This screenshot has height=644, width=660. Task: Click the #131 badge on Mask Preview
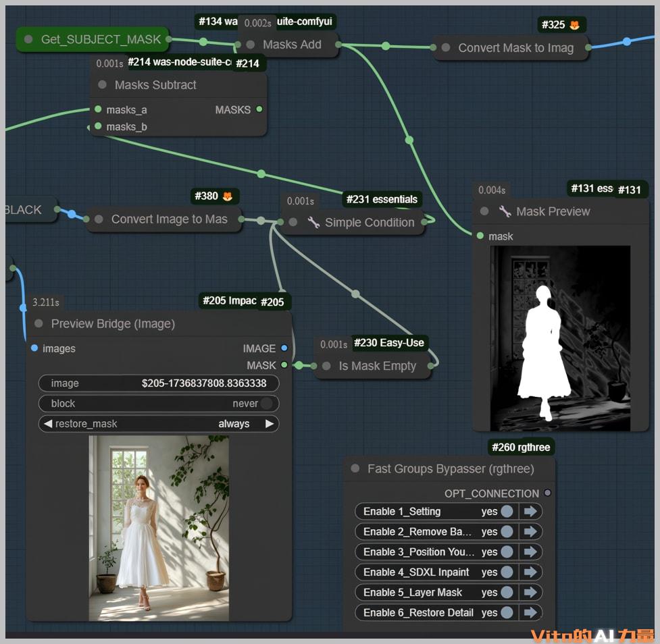[630, 190]
